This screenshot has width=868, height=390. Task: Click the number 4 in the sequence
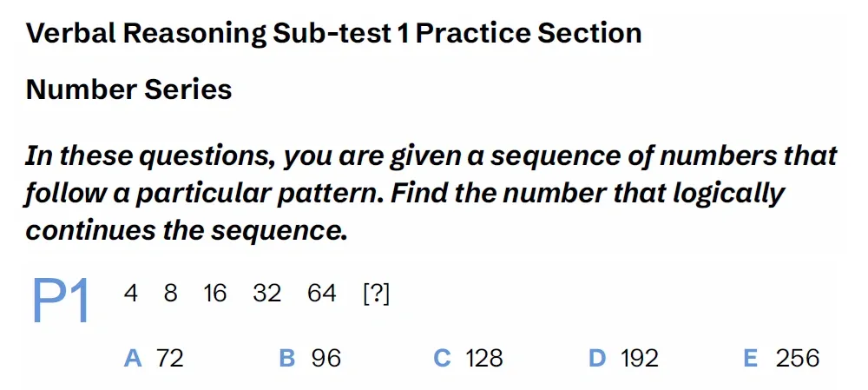coord(130,294)
